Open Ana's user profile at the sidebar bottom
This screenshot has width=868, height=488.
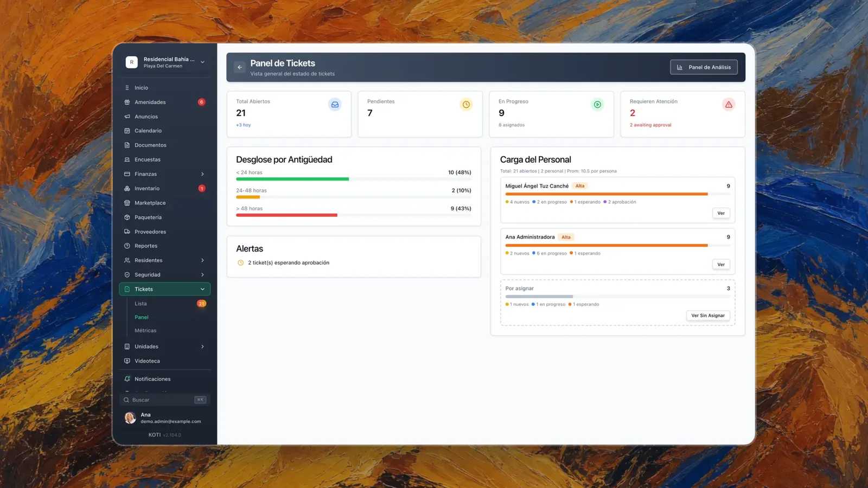coord(165,418)
